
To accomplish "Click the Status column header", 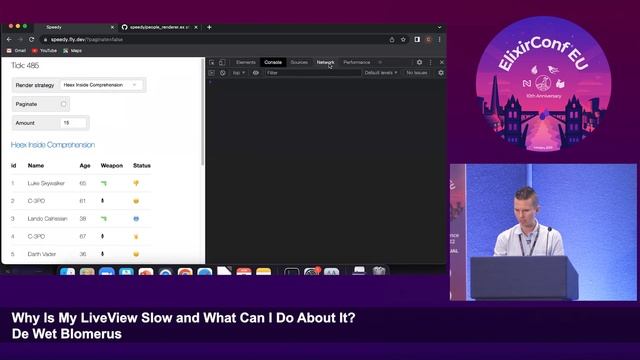I will coord(142,165).
